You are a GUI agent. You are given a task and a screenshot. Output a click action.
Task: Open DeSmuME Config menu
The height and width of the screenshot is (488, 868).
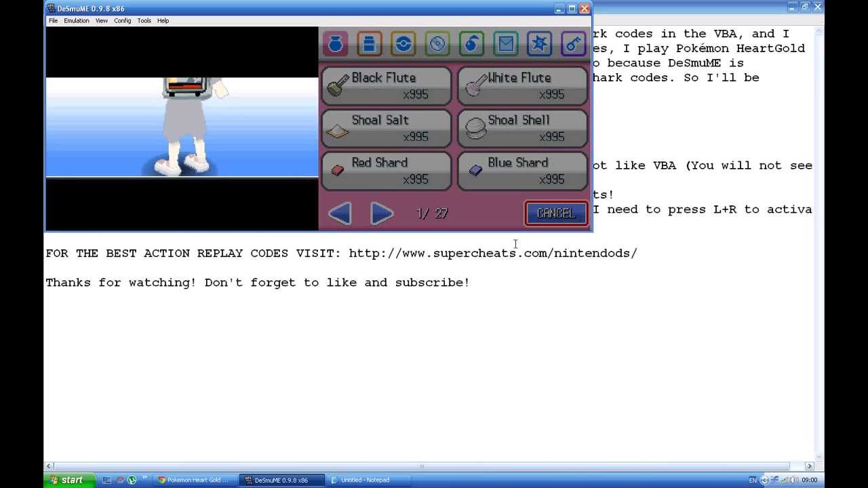[123, 20]
